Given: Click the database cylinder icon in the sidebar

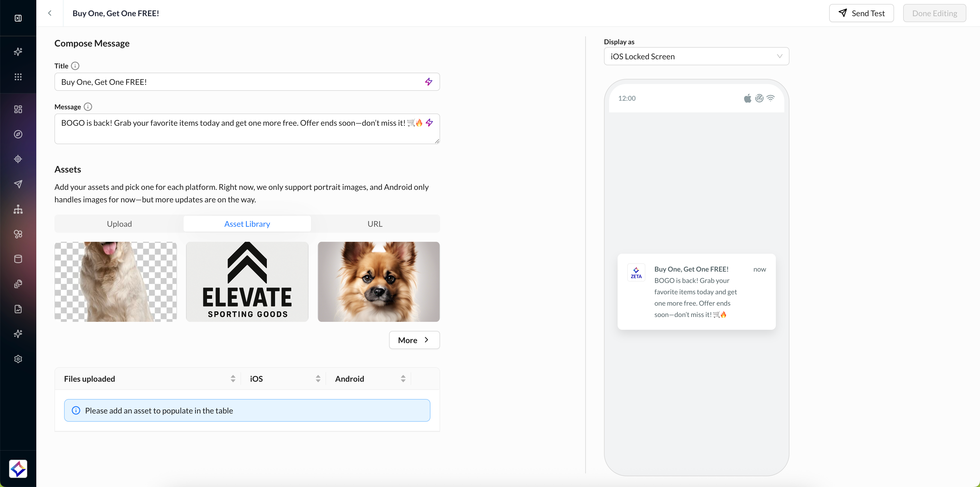Looking at the screenshot, I should 18,259.
